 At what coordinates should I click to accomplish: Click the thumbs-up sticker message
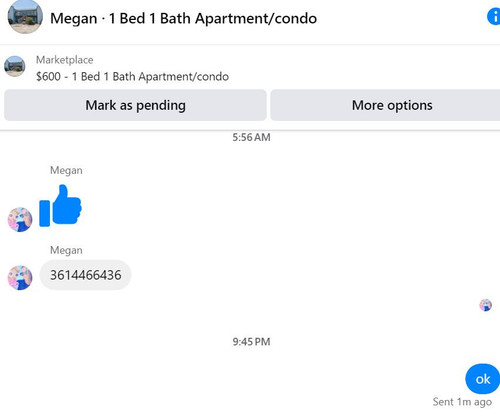coord(60,206)
